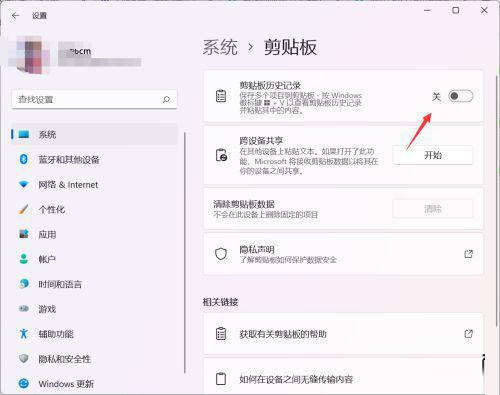Open 游戏 via the game controller icon
500x395 pixels.
(23, 309)
